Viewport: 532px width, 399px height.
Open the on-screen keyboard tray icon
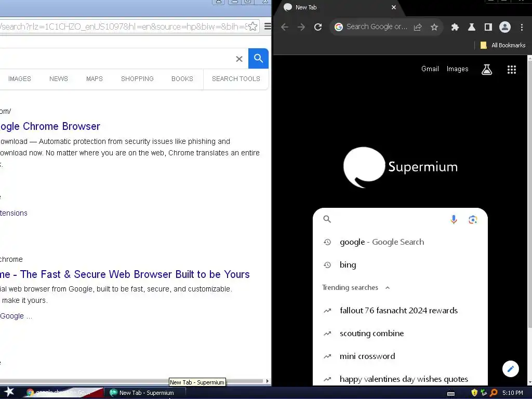coord(450,393)
